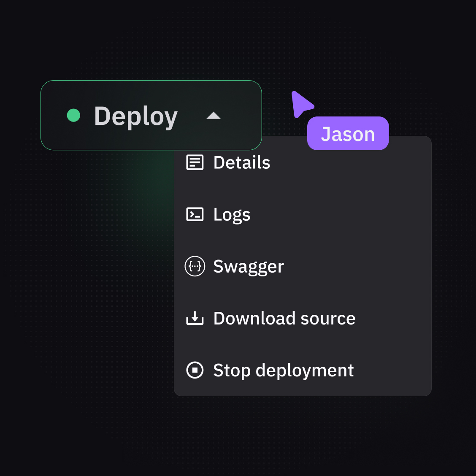This screenshot has width=476, height=476.
Task: Click empty space between Deploy label and caret
Action: click(192, 116)
